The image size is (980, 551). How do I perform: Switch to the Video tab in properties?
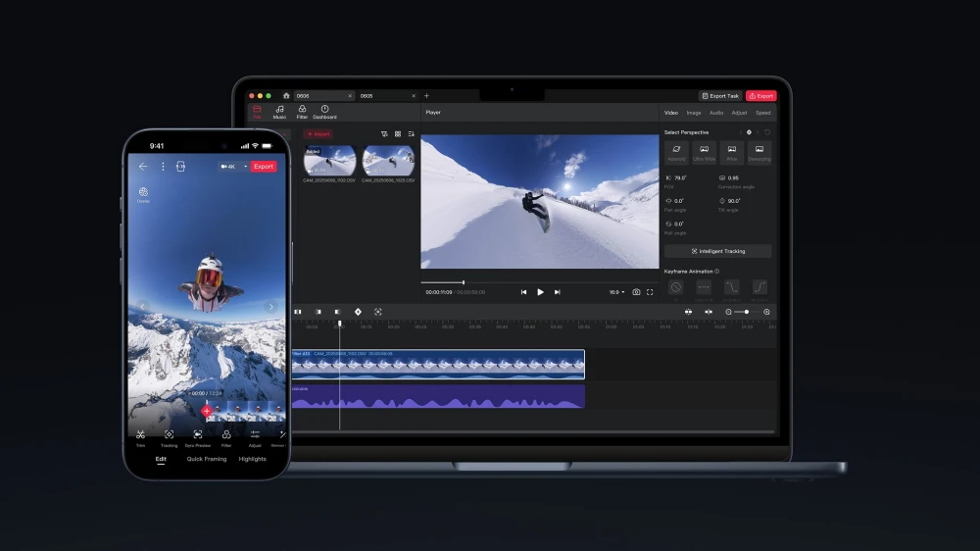coord(671,113)
